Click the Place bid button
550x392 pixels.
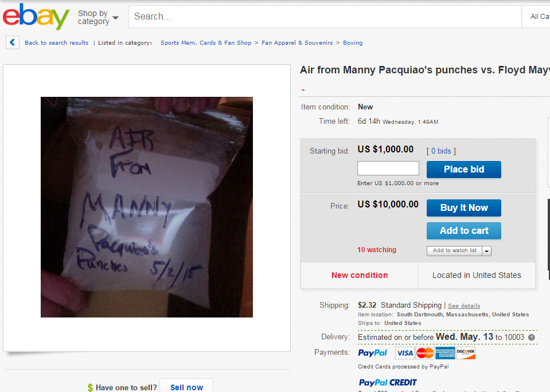464,170
